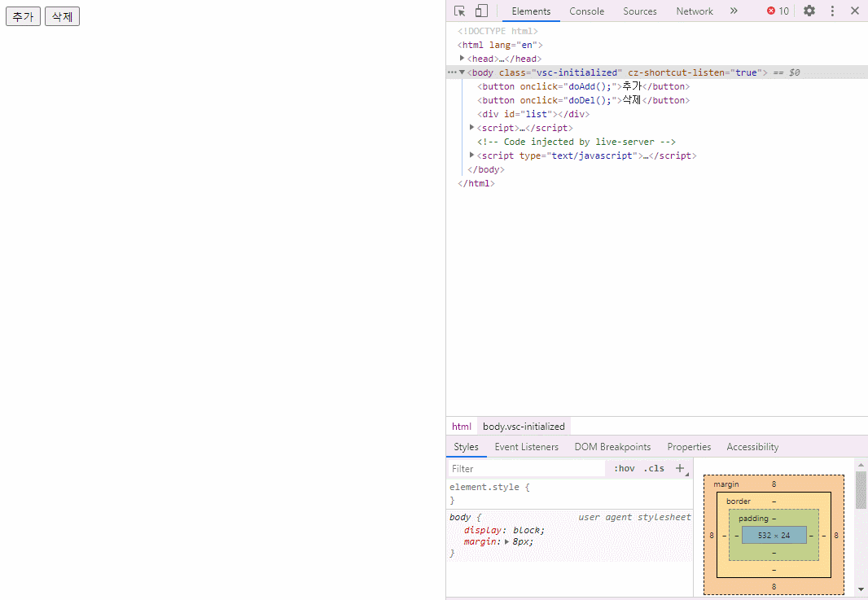Select the live-server comment node

click(576, 142)
